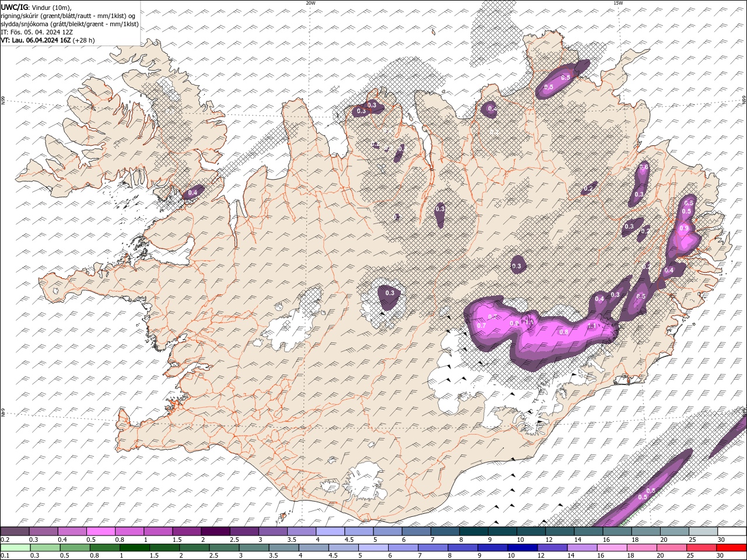Screen dimensions: 747x560
Task: Click the 0.2 label in top legend
Action: (5, 540)
